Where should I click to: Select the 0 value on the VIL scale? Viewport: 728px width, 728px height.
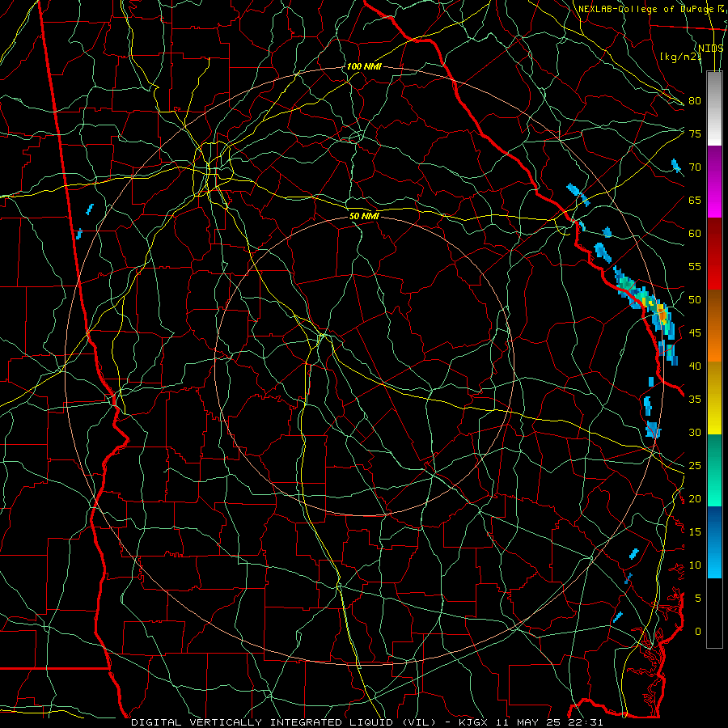pyautogui.click(x=698, y=632)
